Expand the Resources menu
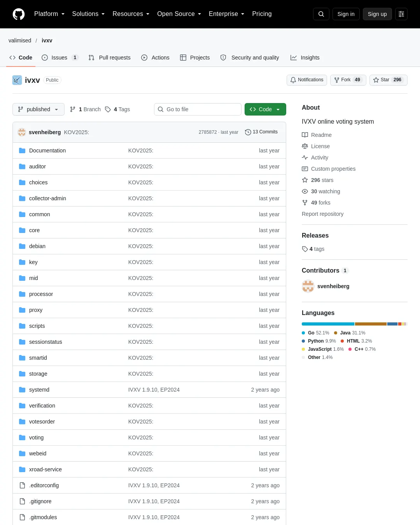The image size is (420, 525). [x=131, y=14]
